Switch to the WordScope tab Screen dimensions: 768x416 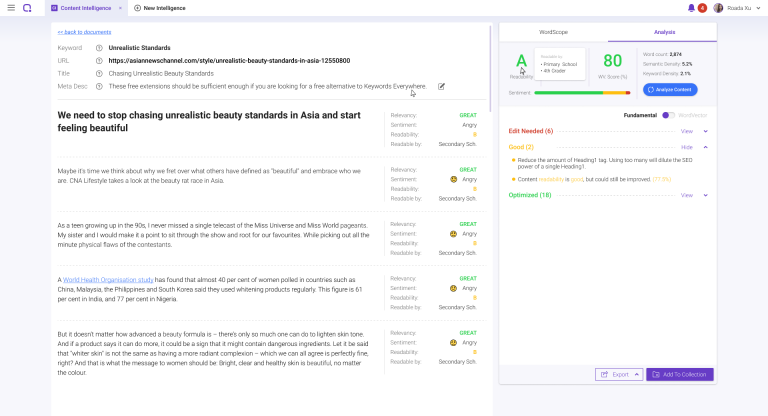tap(553, 32)
